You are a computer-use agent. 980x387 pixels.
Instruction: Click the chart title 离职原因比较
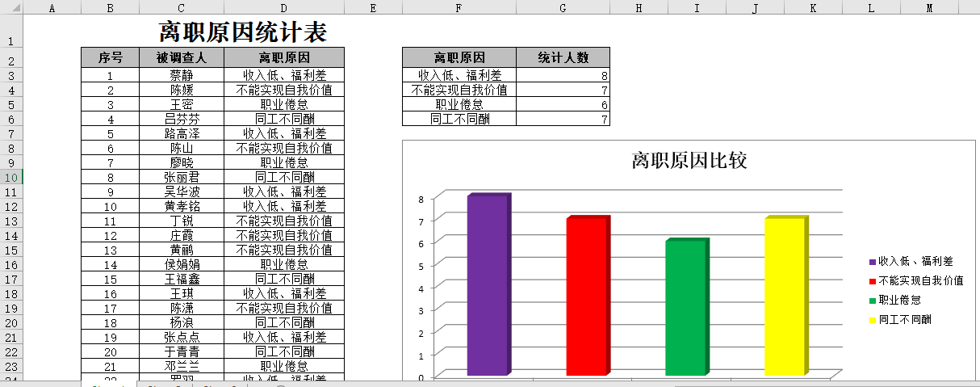coord(689,160)
